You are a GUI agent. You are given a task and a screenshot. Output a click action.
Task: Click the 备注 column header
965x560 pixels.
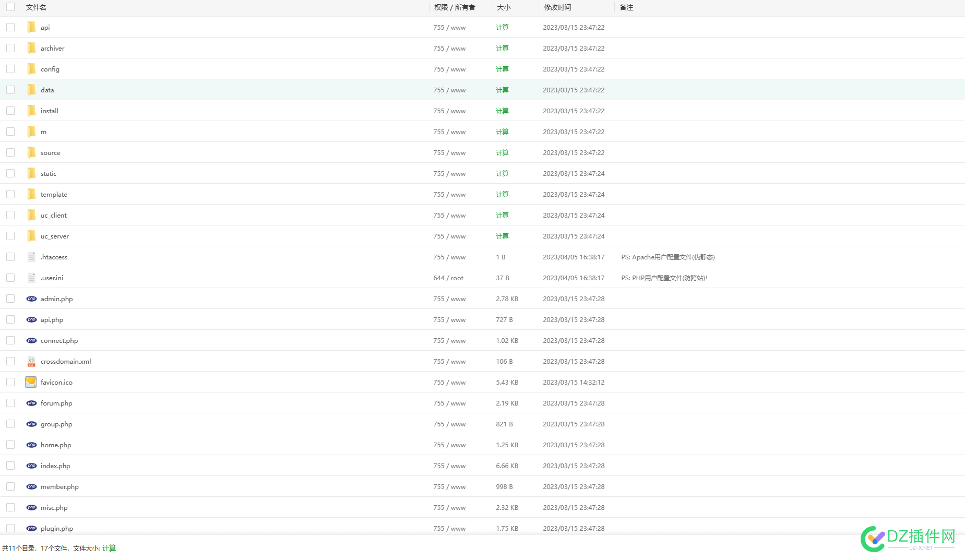pyautogui.click(x=626, y=7)
